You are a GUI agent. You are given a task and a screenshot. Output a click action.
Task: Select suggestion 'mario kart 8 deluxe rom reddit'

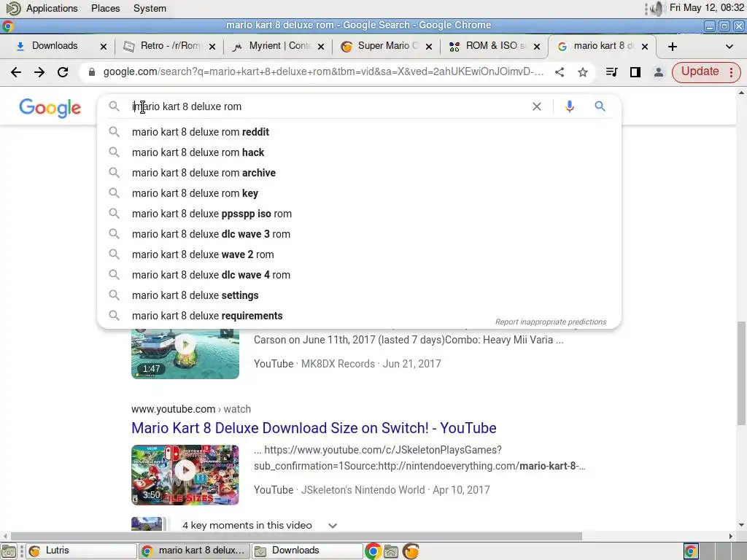pyautogui.click(x=359, y=132)
